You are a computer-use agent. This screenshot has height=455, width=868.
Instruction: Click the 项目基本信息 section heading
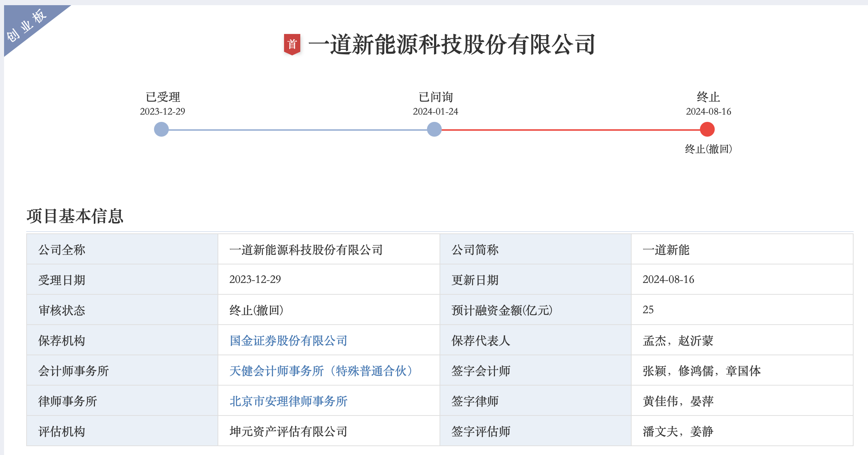tap(75, 216)
